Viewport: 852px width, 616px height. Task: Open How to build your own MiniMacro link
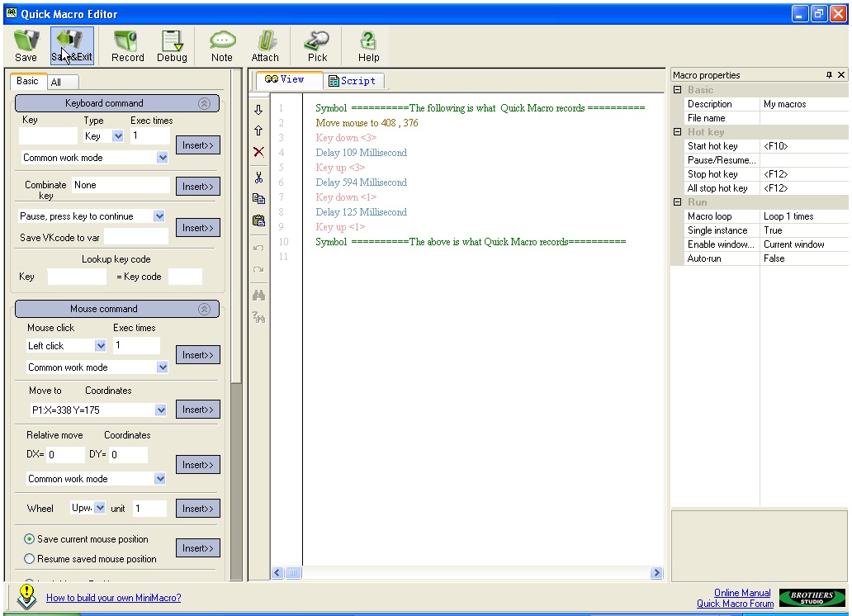(x=114, y=598)
